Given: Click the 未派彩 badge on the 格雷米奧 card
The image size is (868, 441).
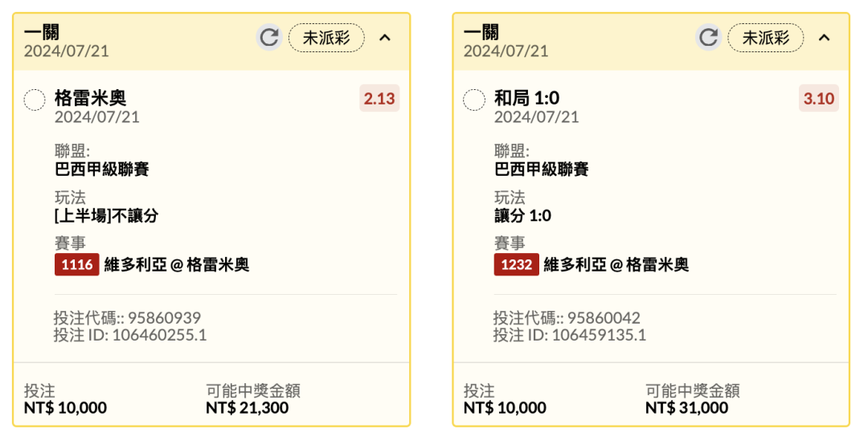Looking at the screenshot, I should point(326,38).
